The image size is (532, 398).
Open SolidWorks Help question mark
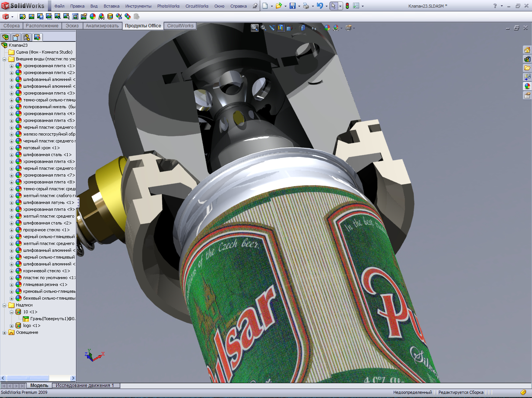[495, 6]
